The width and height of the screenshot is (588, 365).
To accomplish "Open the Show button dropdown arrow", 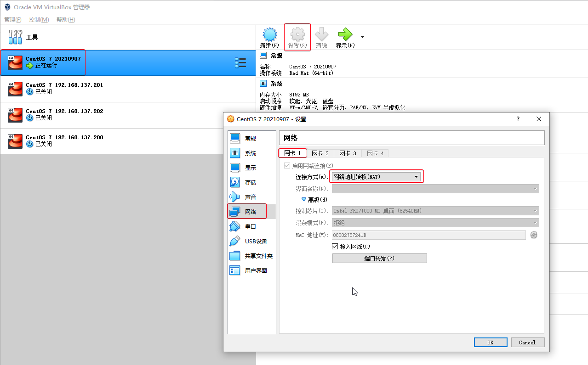I will pos(362,37).
